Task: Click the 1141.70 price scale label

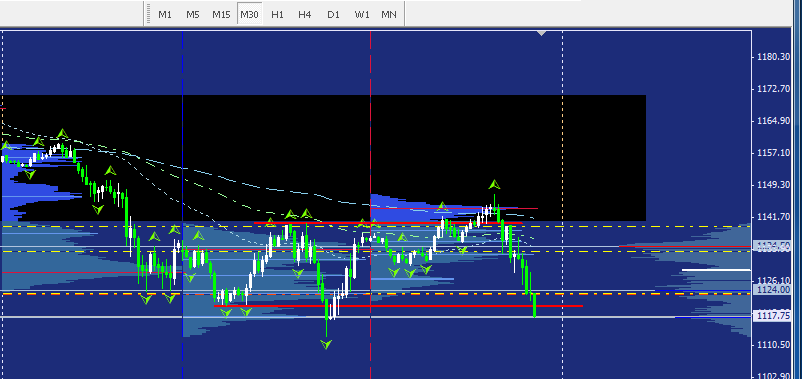Action: coord(773,217)
